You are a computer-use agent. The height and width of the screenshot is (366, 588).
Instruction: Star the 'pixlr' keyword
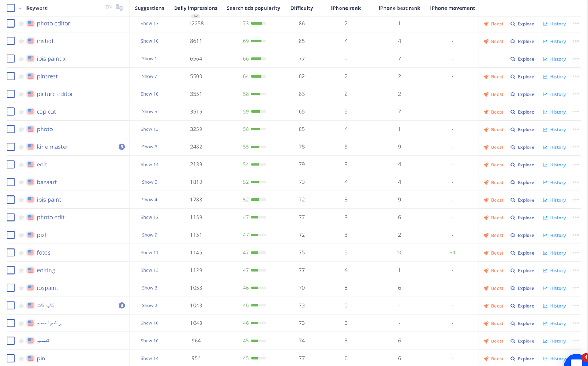click(x=21, y=235)
